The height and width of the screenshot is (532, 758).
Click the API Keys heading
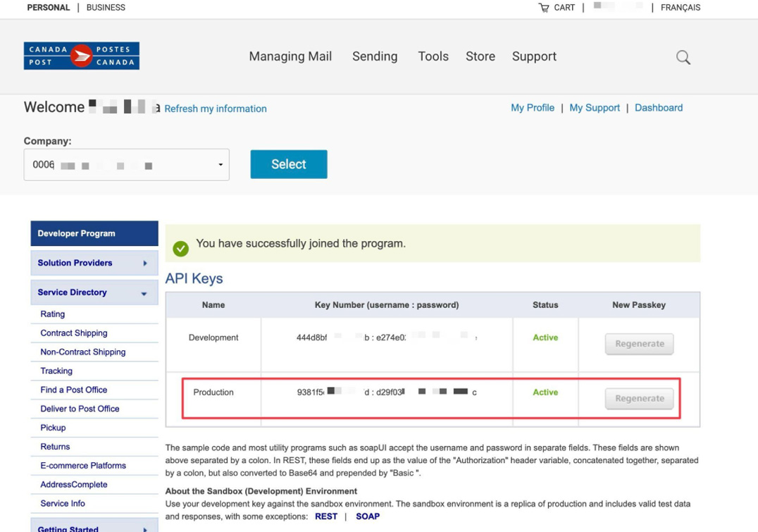[194, 278]
